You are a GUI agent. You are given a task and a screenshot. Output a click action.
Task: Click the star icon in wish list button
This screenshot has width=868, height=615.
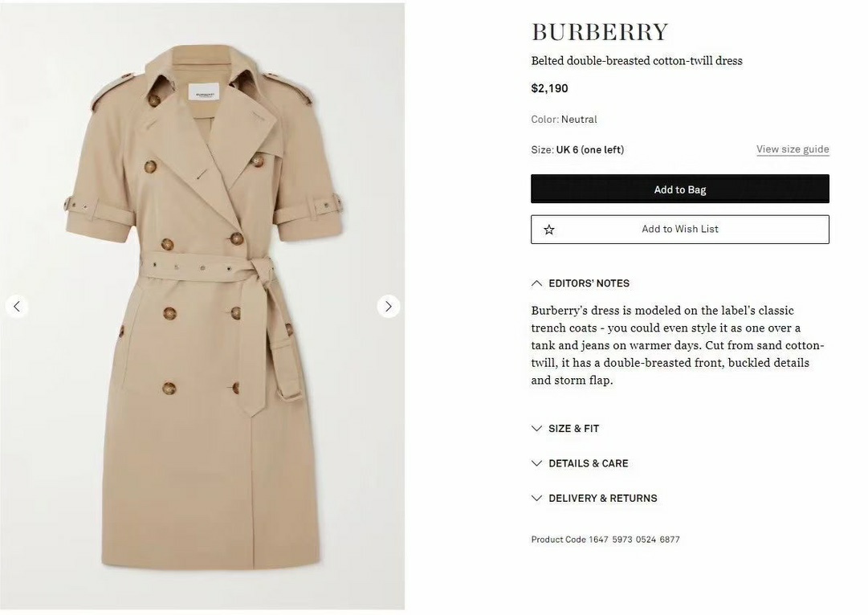(x=548, y=229)
